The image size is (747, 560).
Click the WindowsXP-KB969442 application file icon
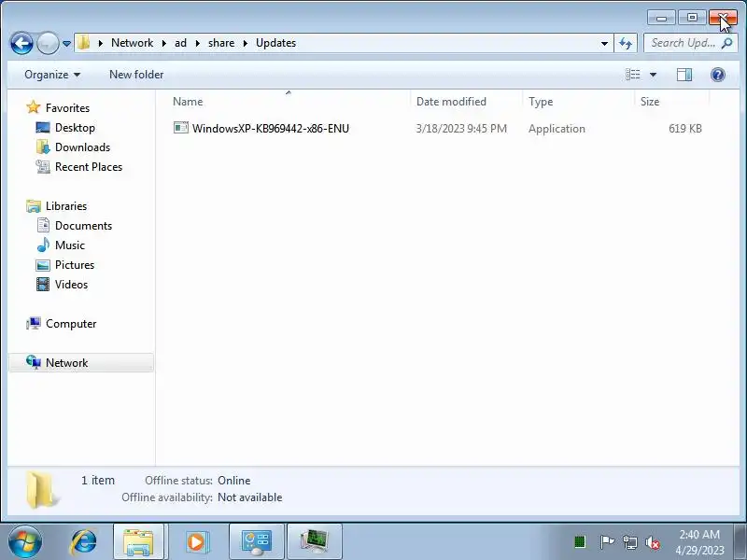tap(180, 128)
